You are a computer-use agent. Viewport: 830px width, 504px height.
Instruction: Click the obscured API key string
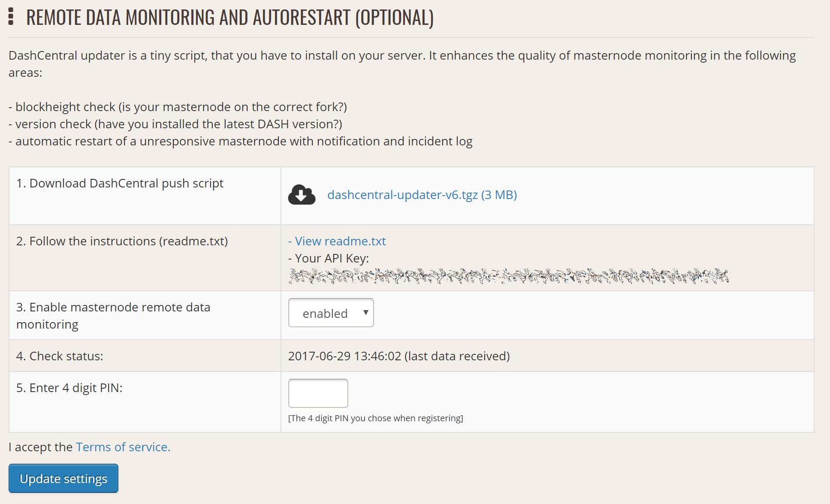pyautogui.click(x=508, y=276)
